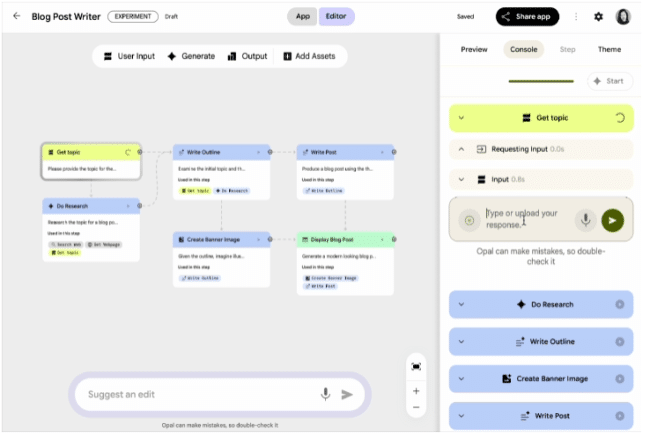Zoom in the canvas with plus icon

[416, 391]
